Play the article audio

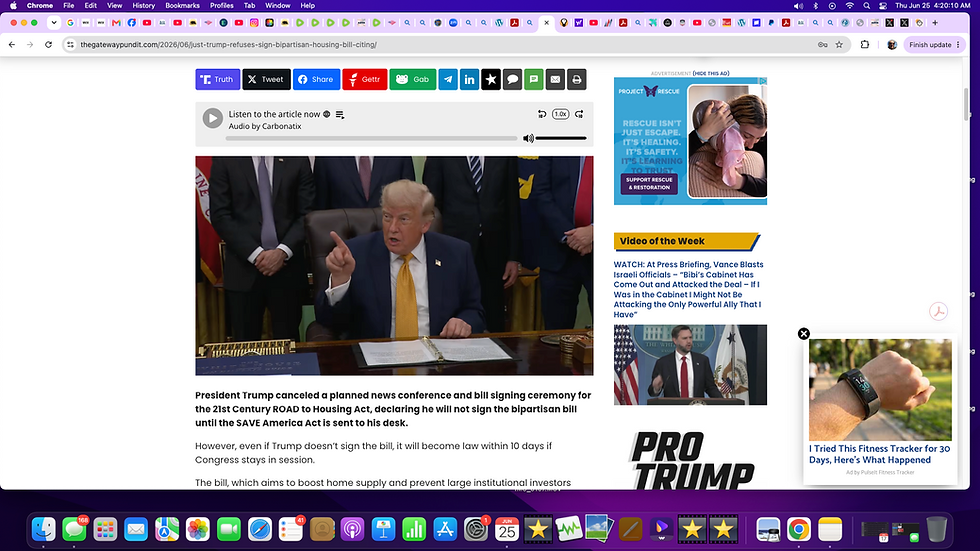(212, 118)
